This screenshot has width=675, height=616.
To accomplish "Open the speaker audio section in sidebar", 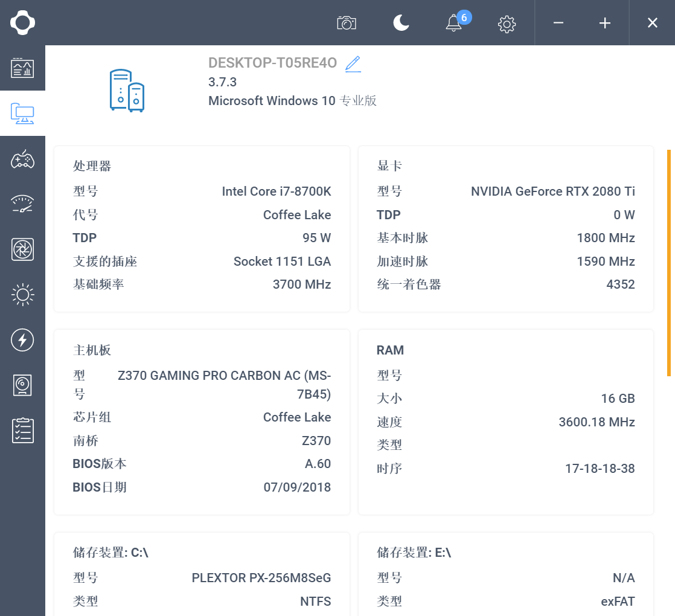I will (22, 385).
